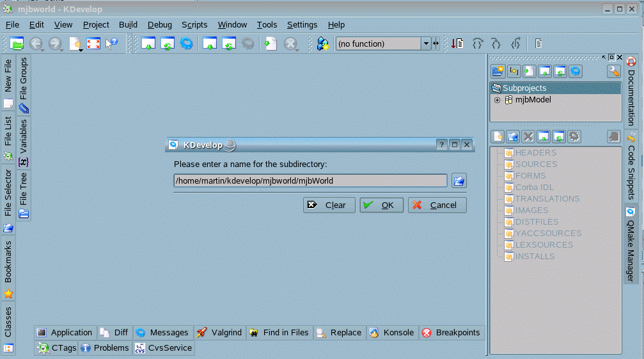Click the What's This help pointer icon

(112, 44)
